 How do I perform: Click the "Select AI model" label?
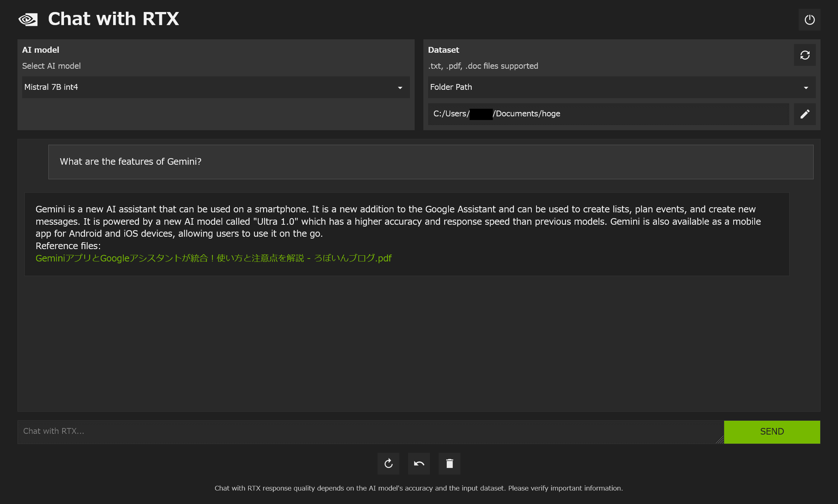coord(51,66)
